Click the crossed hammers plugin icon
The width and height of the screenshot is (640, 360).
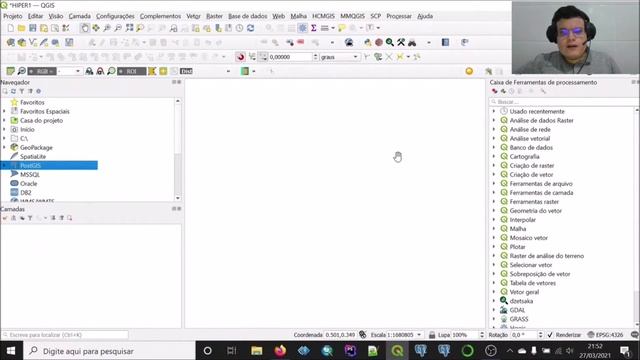[x=401, y=42]
